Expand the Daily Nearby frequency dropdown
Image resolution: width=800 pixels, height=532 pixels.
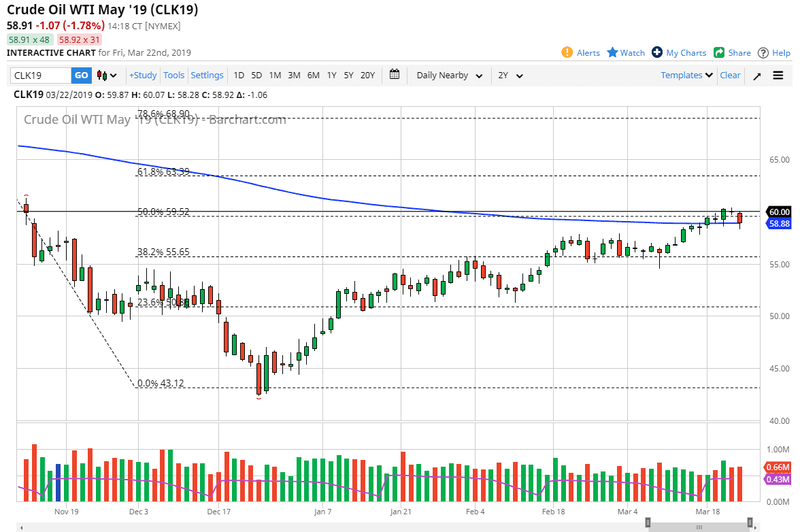point(449,76)
